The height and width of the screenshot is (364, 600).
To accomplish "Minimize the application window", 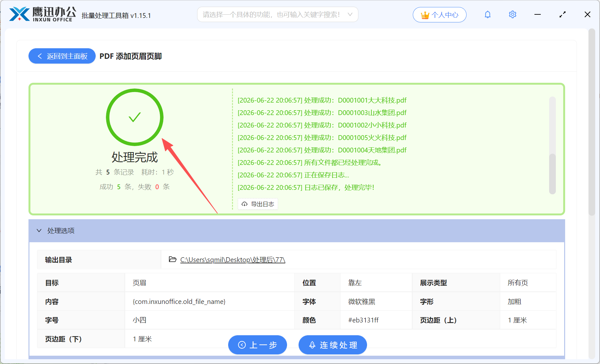I will [537, 15].
